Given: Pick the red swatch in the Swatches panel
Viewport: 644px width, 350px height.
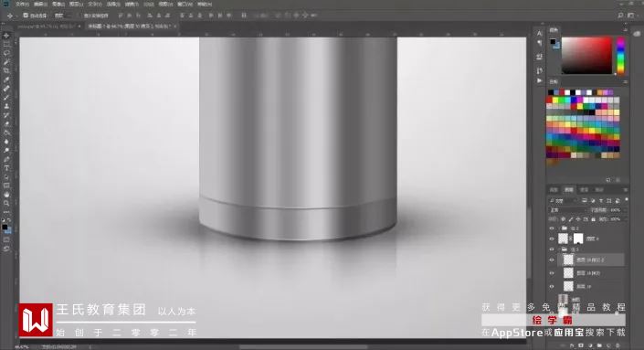Looking at the screenshot, I should 549,100.
